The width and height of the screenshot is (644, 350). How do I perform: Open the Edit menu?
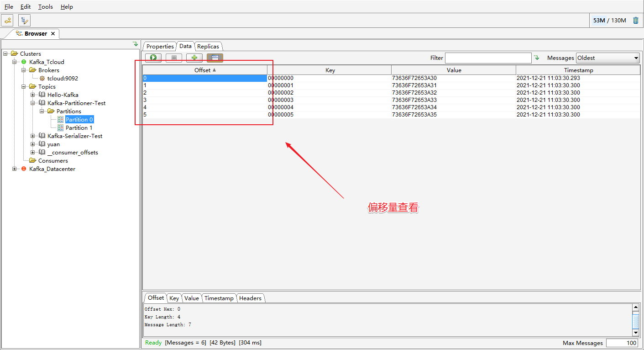pos(26,7)
